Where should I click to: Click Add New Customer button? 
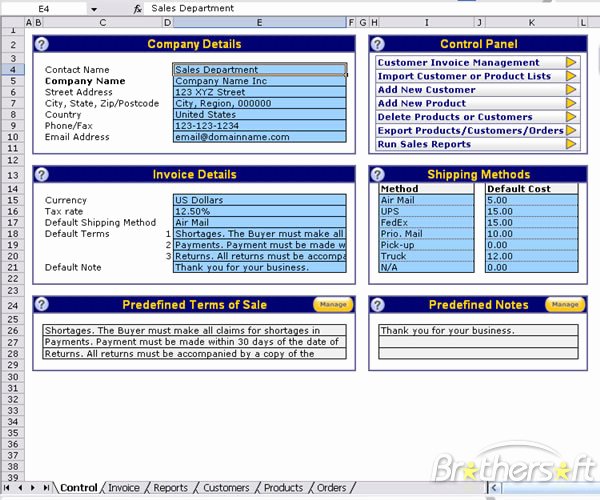[478, 90]
